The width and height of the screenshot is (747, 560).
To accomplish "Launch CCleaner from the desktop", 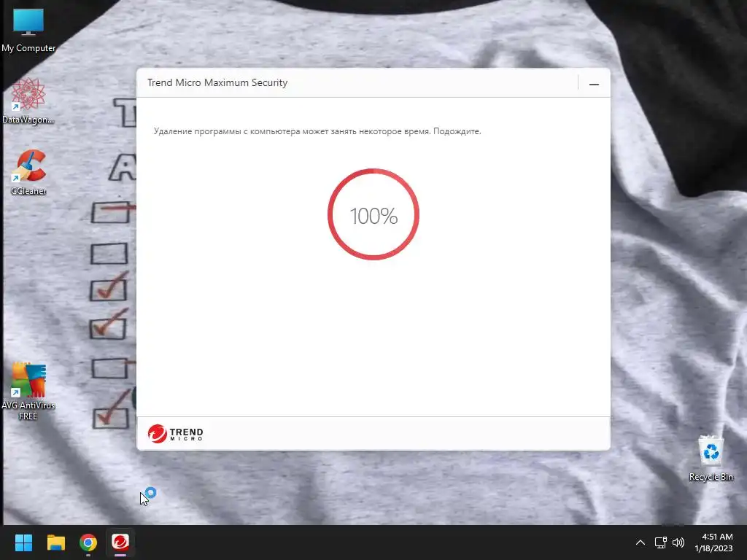I will 28,172.
